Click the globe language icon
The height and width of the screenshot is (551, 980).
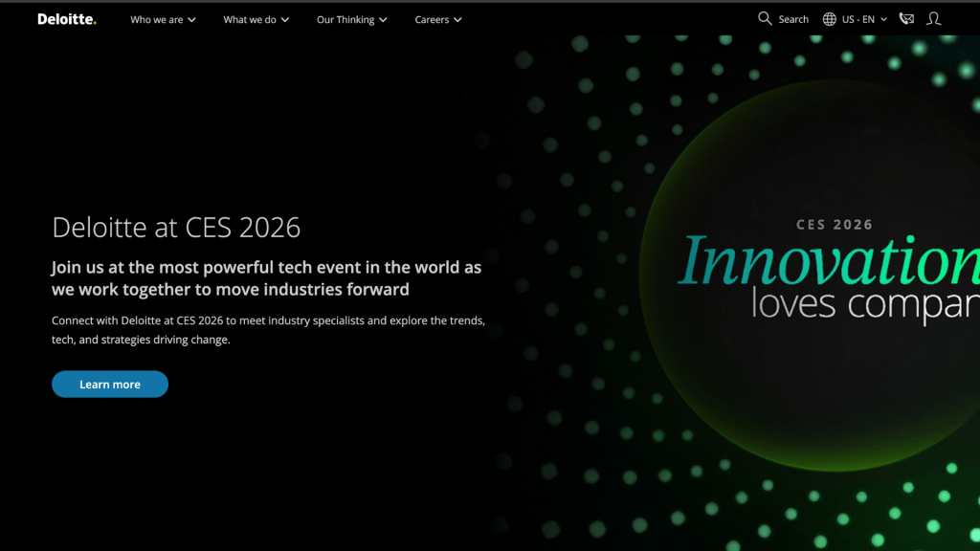coord(831,18)
